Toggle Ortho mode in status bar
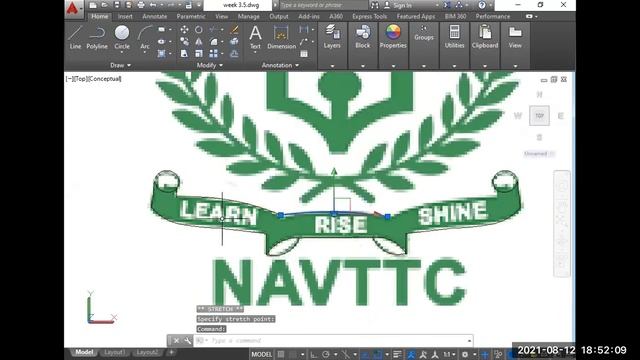Image resolution: width=640 pixels, height=360 pixels. (313, 354)
